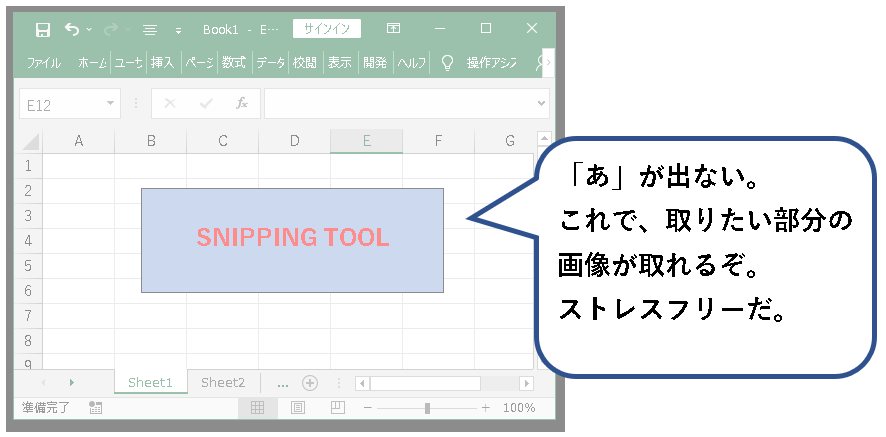Switch to the 数式 ribbon tab
Screen dimensions: 886x437
[x=233, y=63]
